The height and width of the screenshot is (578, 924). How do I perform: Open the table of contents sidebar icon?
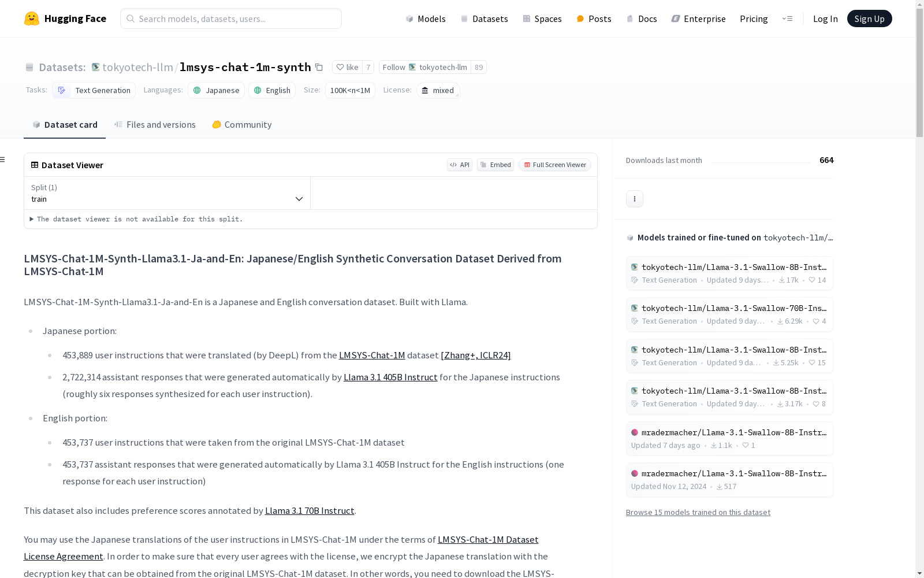3,160
